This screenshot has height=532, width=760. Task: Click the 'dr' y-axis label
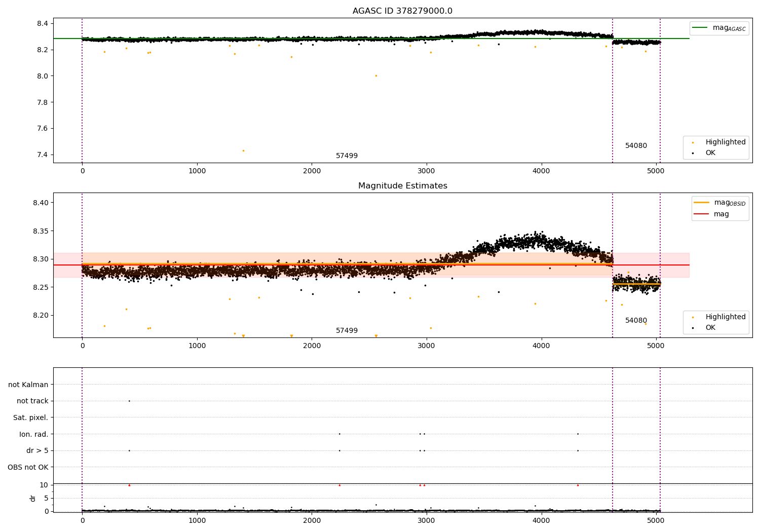(33, 498)
